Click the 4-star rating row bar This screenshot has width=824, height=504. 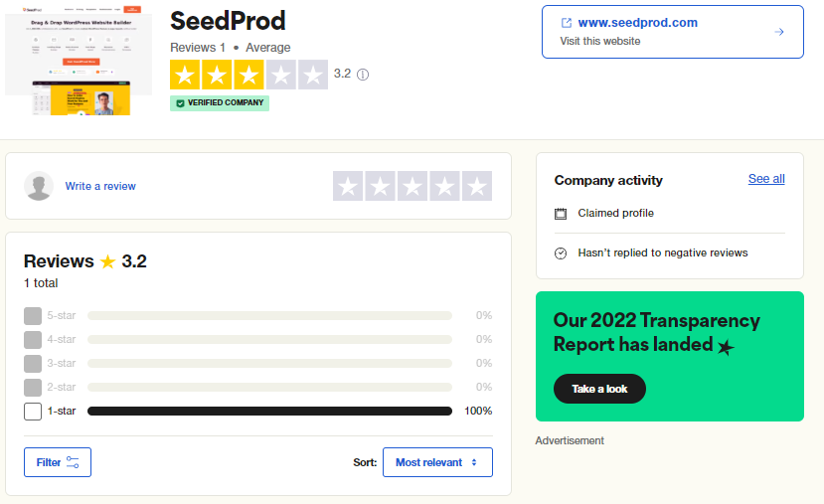point(269,339)
